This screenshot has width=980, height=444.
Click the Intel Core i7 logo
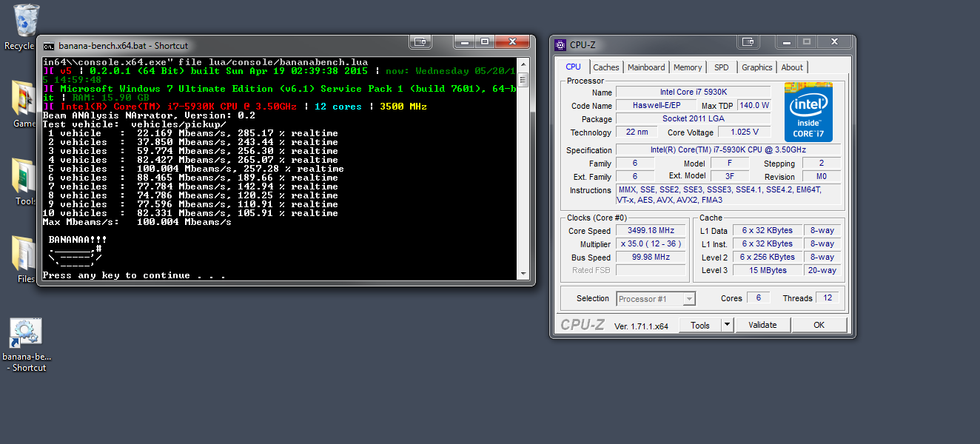[x=808, y=112]
